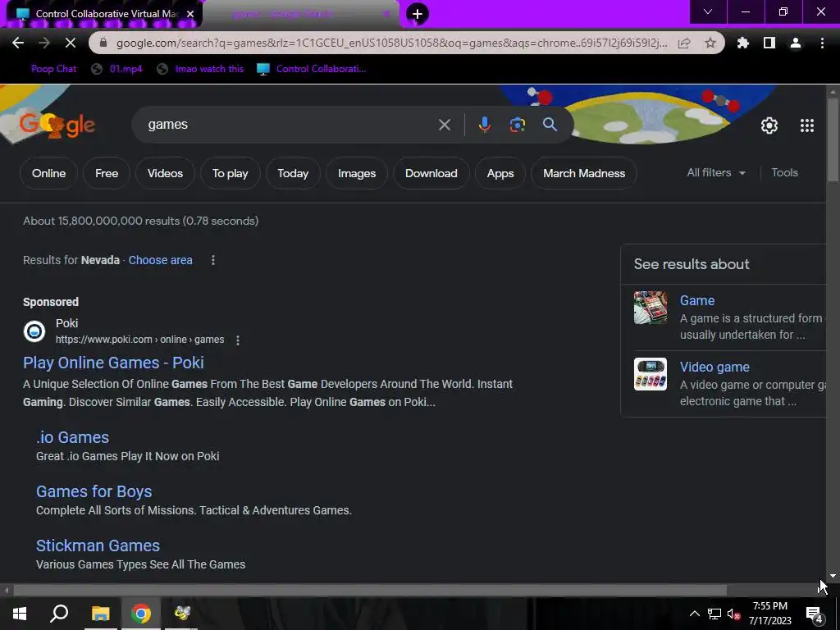Open the Poop Chat bookmark
Image resolution: width=840 pixels, height=630 pixels.
[53, 69]
